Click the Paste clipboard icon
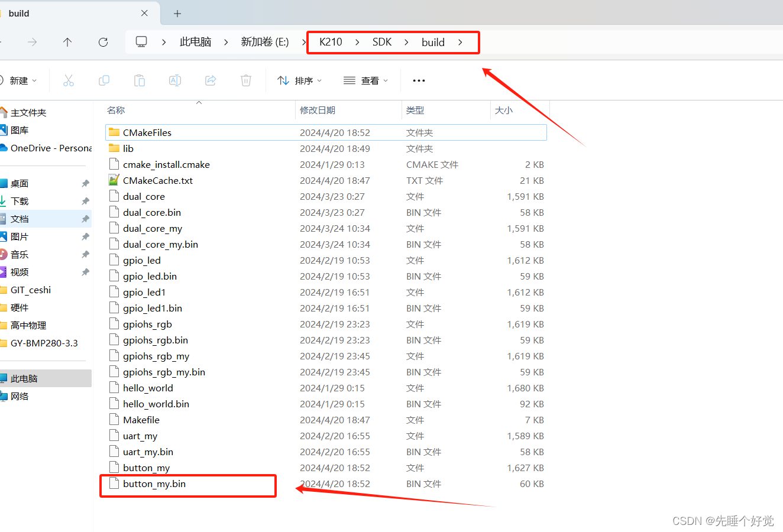783x532 pixels. tap(140, 80)
